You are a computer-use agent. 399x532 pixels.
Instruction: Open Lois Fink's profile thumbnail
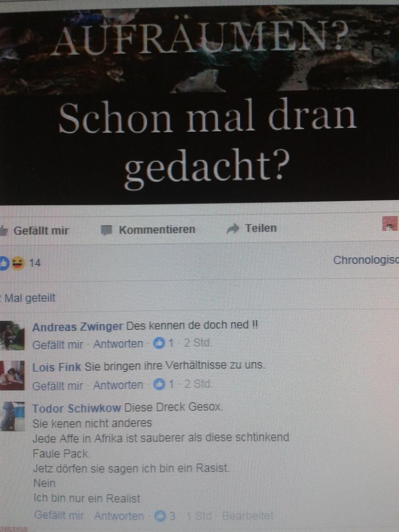click(12, 375)
